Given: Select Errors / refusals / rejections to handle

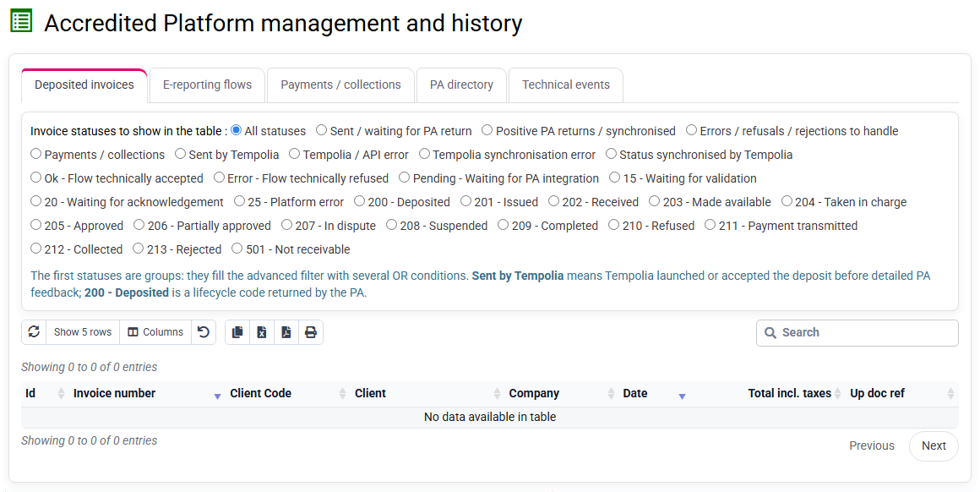Looking at the screenshot, I should pos(691,130).
